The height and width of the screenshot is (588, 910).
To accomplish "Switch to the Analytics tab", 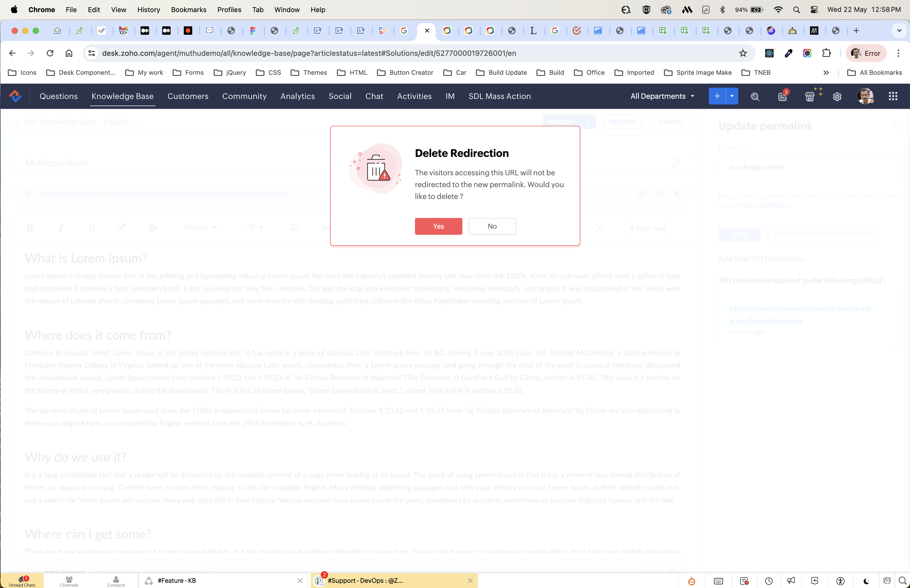I will pyautogui.click(x=298, y=96).
